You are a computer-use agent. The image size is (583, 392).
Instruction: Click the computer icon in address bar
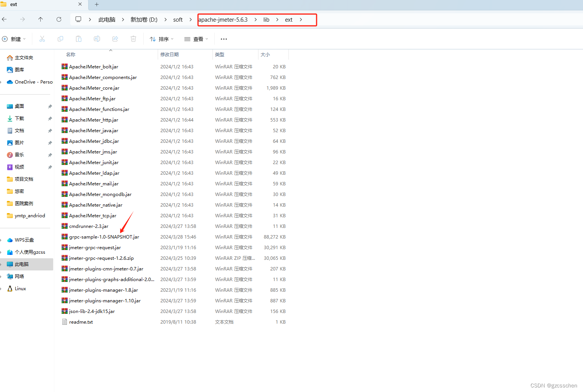[x=78, y=19]
